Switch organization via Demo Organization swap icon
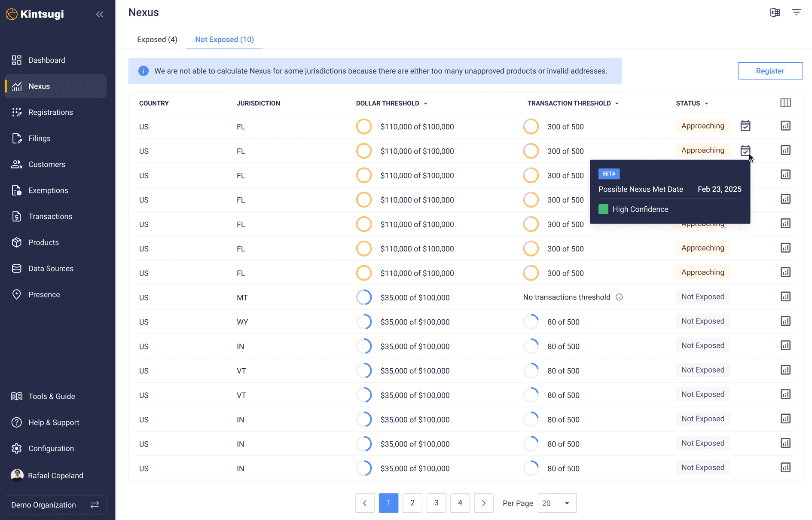 [95, 505]
